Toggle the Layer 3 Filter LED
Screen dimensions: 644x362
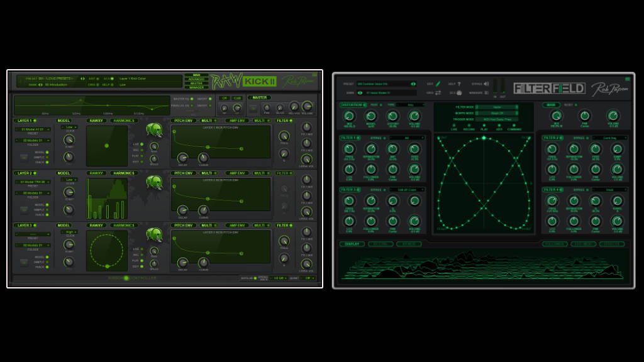click(x=291, y=226)
